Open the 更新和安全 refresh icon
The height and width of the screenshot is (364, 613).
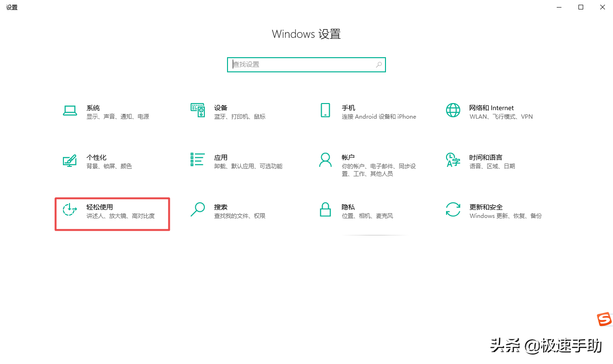coord(453,209)
